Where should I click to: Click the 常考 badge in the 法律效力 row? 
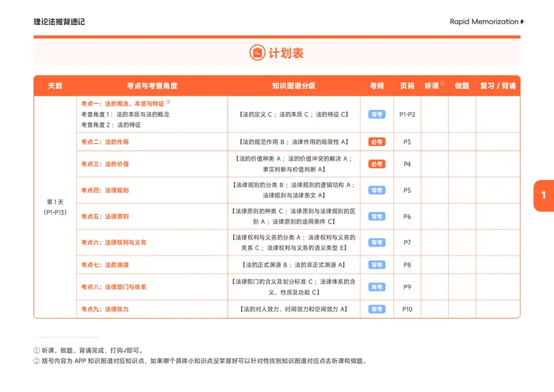(x=377, y=309)
